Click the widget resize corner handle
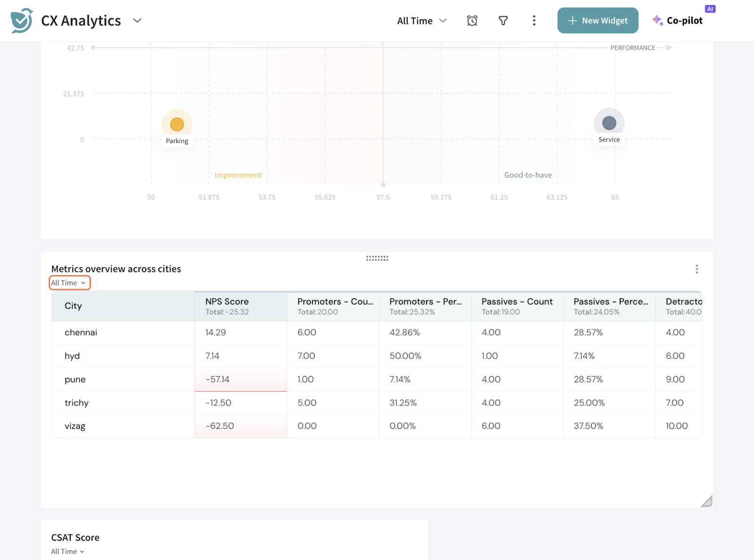The width and height of the screenshot is (754, 560). 706,501
